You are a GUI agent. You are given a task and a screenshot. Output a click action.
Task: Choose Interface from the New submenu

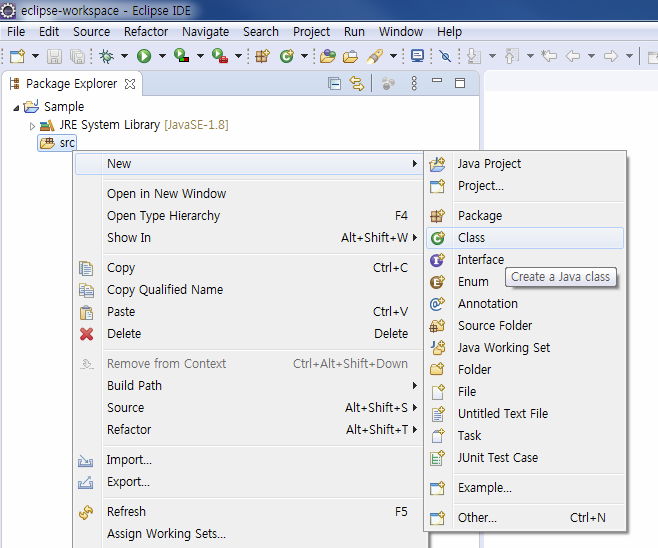[525, 260]
